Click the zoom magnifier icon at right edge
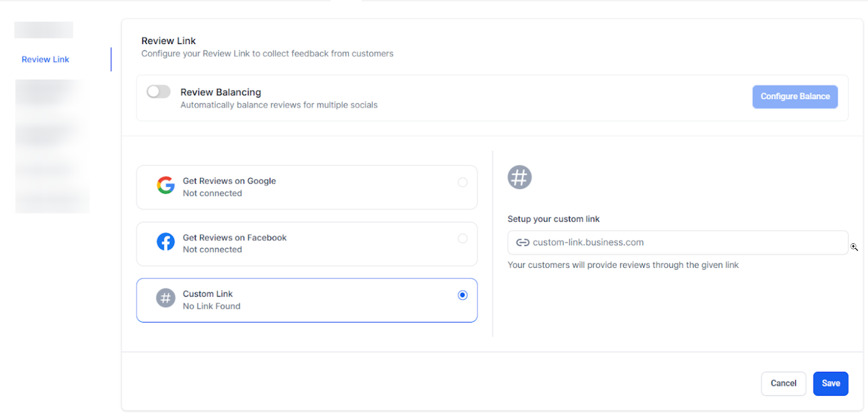Screen dimensions: 868x417 coord(854,247)
